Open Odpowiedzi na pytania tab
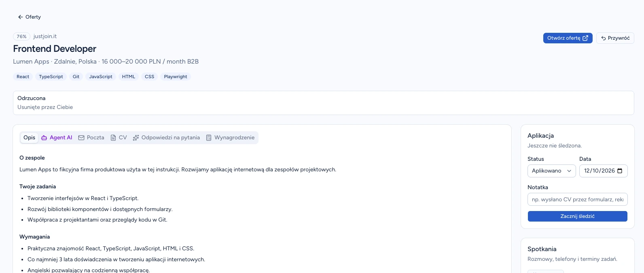 [166, 138]
